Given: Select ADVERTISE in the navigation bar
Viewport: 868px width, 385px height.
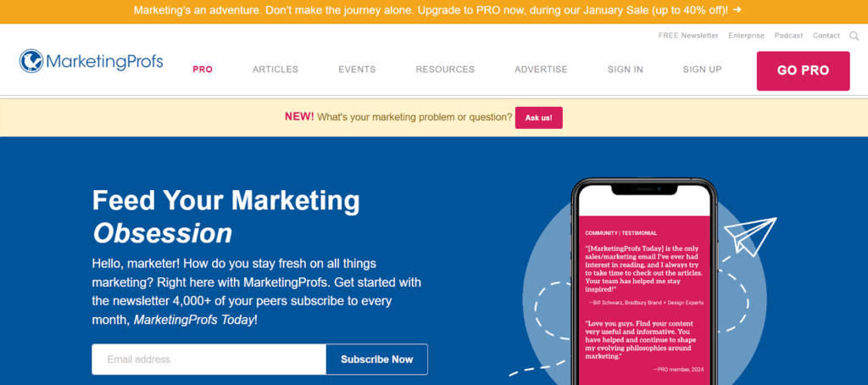Looking at the screenshot, I should point(541,70).
